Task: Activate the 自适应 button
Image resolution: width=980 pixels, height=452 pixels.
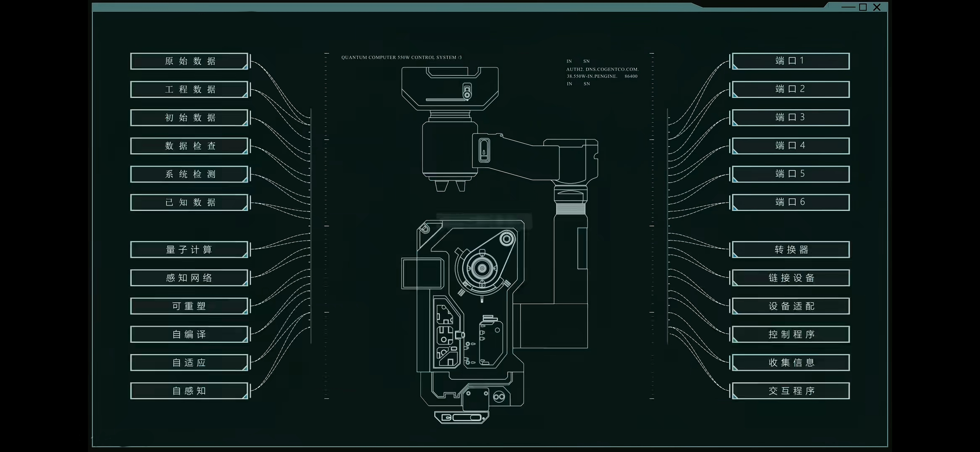Action: point(189,362)
